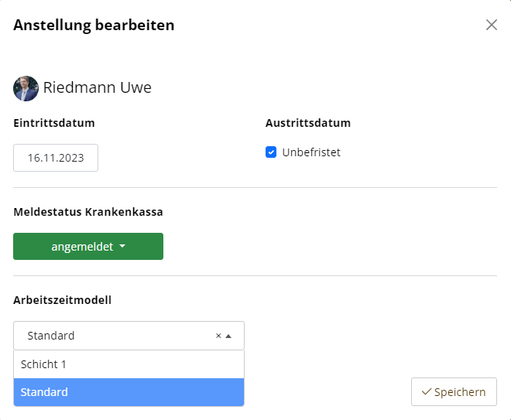Click the Anstellung bearbeiten dialog title
Screen dimensions: 511x420
coord(94,25)
